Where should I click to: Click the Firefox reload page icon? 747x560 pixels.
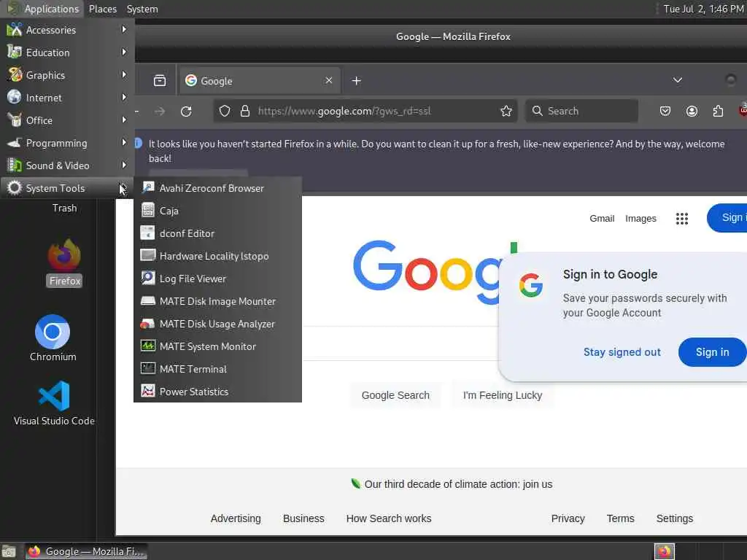point(186,111)
